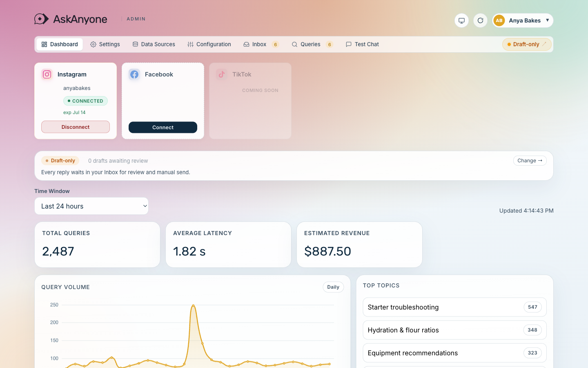
Task: Click the monitor display icon button
Action: (461, 20)
